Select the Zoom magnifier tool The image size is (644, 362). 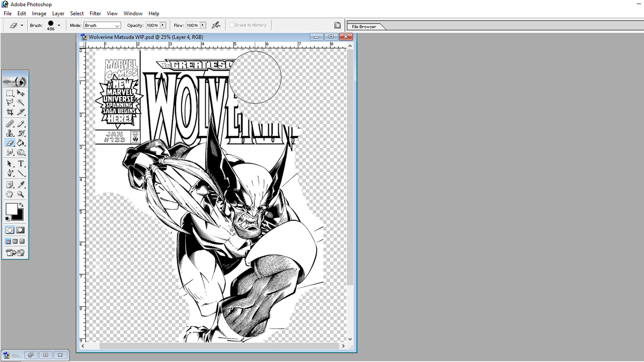pos(21,194)
